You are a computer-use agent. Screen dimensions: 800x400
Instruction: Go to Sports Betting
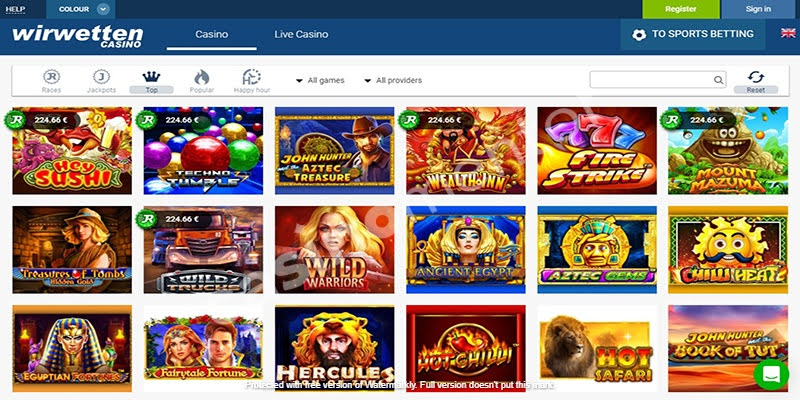(693, 35)
